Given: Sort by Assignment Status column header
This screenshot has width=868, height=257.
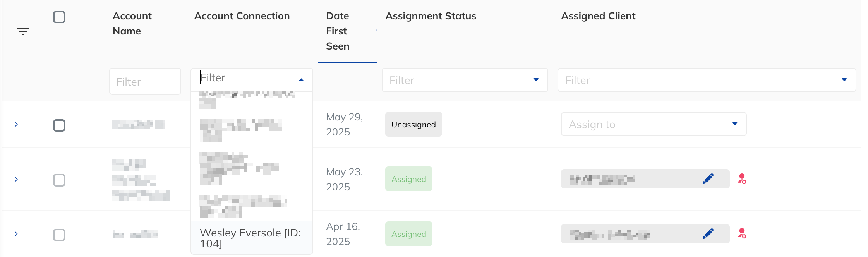Looking at the screenshot, I should click(x=431, y=16).
